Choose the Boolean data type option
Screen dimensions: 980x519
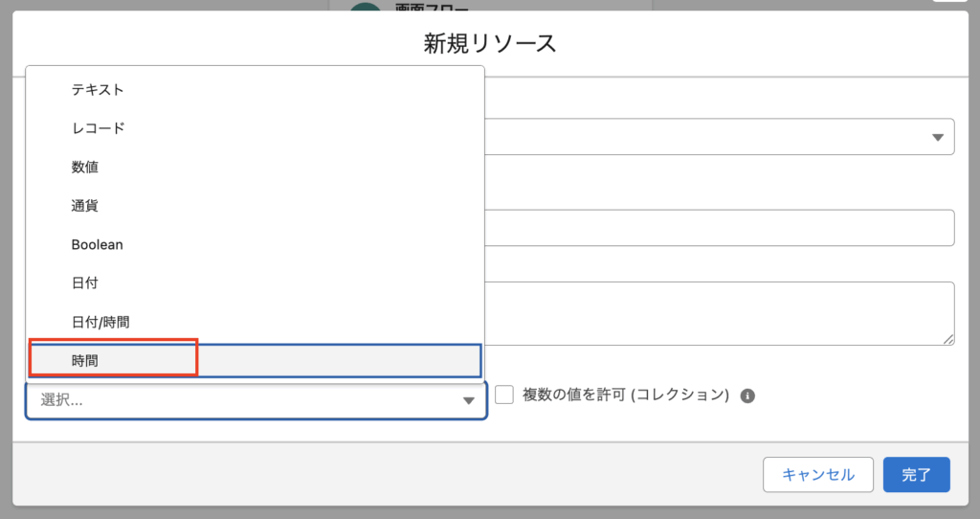click(97, 244)
